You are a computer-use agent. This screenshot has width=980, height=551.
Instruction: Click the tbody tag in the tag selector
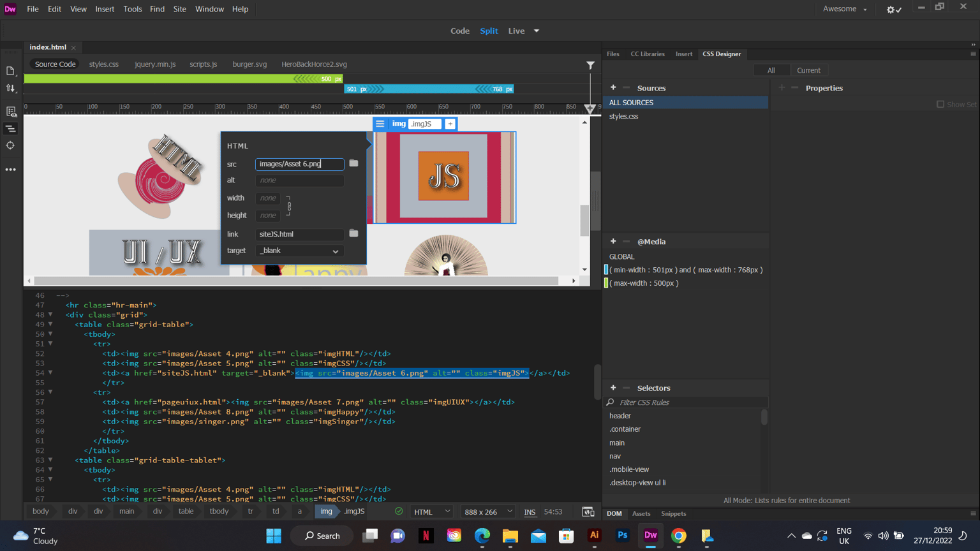[x=219, y=511]
